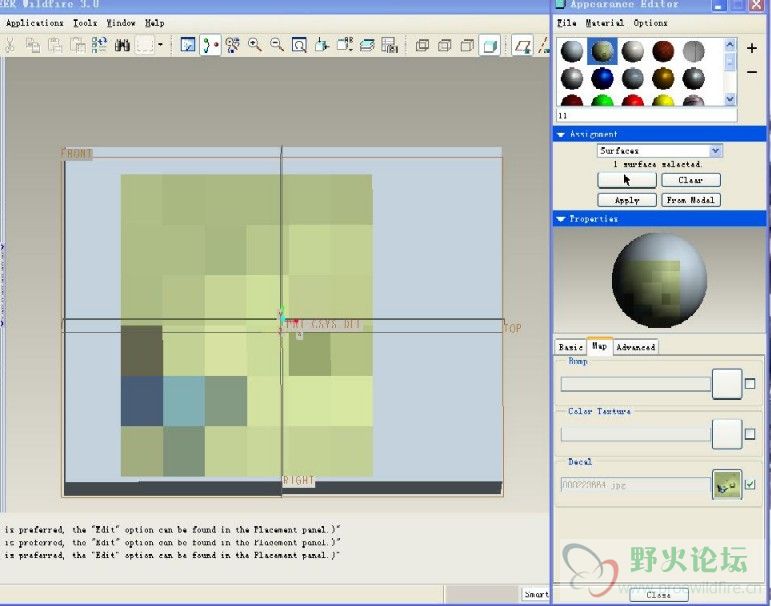Click the Refit view toolbar icon
The width and height of the screenshot is (771, 606).
[298, 45]
